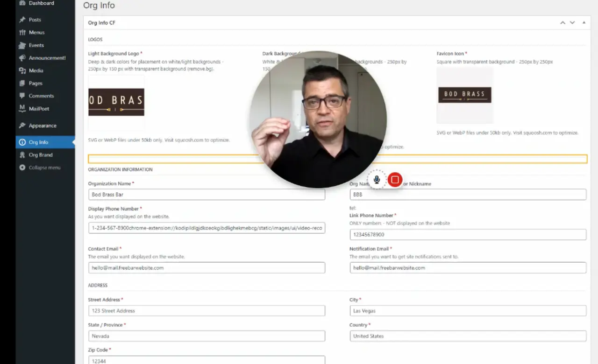Click the Posts pin icon in sidebar
The image size is (598, 364).
click(x=22, y=20)
